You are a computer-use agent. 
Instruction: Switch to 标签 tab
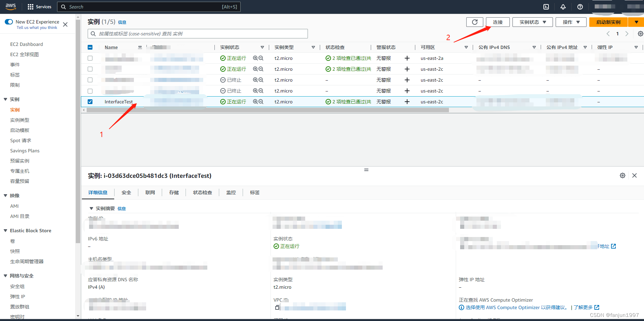(255, 192)
